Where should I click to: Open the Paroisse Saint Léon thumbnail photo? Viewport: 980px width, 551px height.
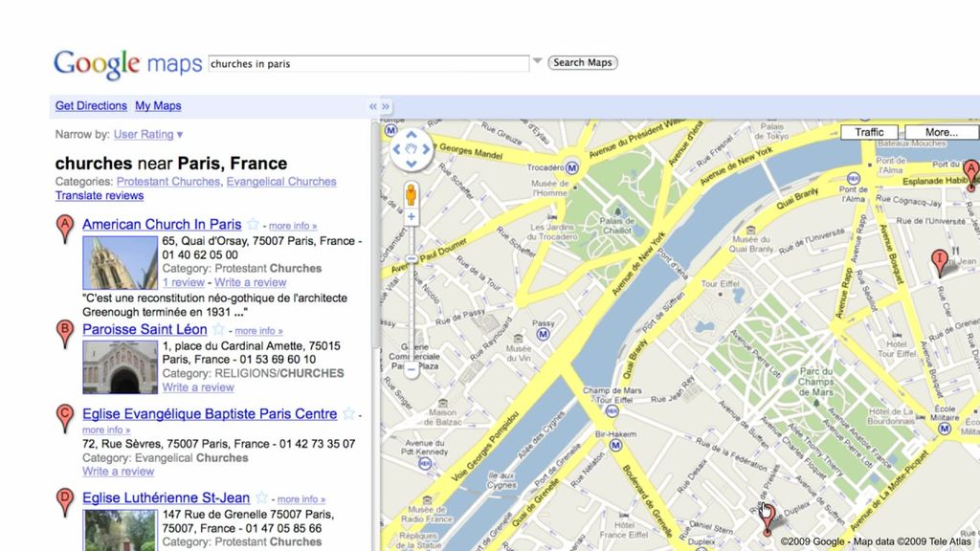point(120,367)
